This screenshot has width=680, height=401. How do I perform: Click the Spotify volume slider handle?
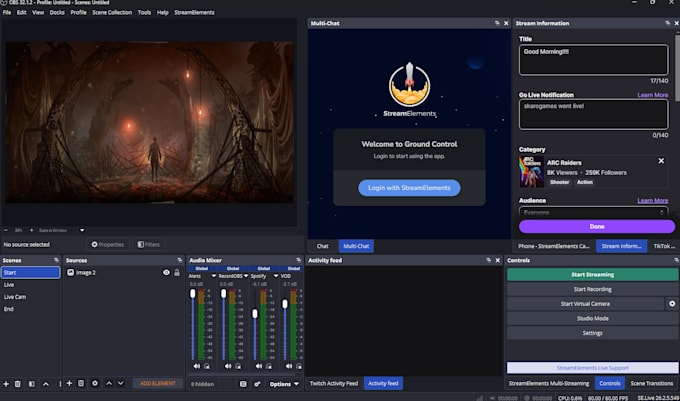tap(255, 313)
